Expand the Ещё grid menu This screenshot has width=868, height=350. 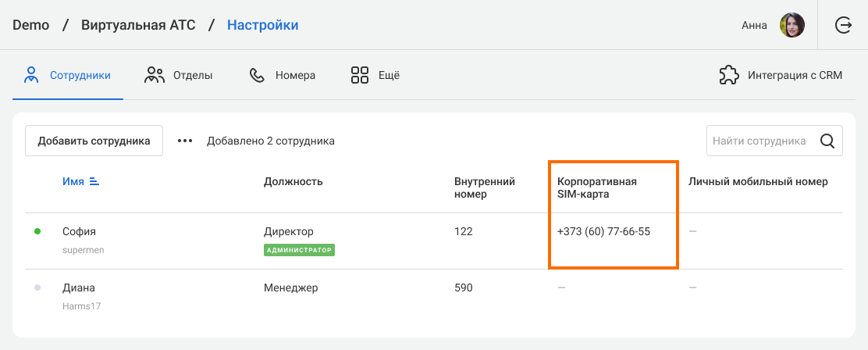pyautogui.click(x=360, y=75)
